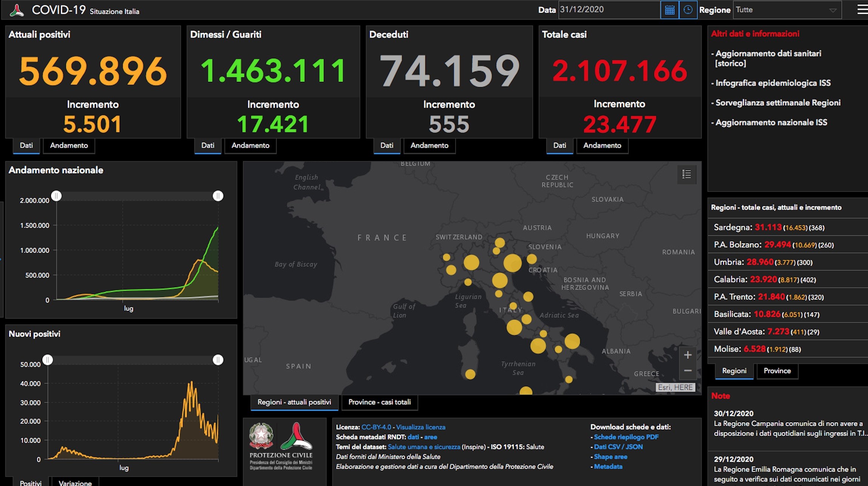The image size is (868, 486).
Task: Click left handle of Nuovi positivi range slider
Action: (48, 360)
